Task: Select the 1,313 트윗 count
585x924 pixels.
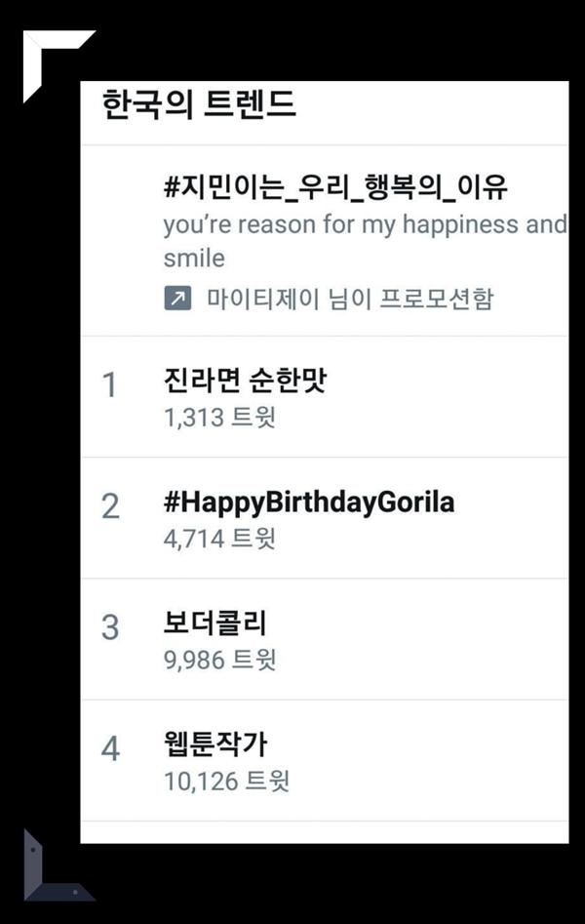Action: pos(219,418)
